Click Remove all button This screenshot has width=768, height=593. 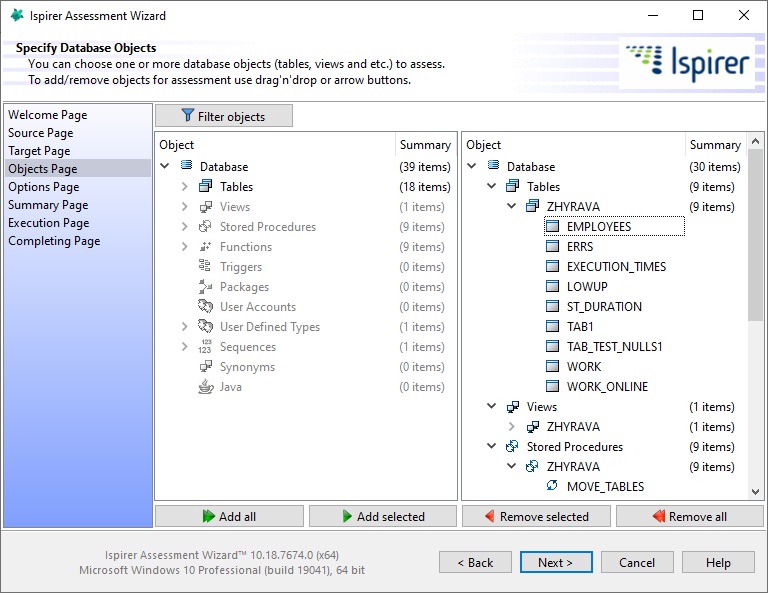[x=690, y=516]
